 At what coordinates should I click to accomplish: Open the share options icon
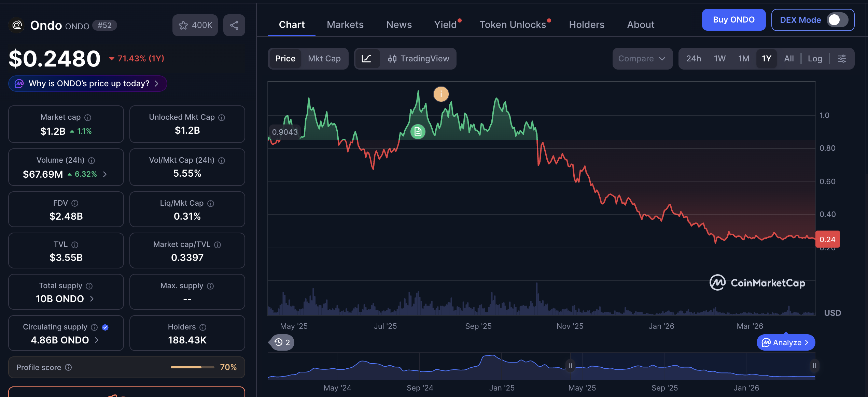tap(234, 25)
